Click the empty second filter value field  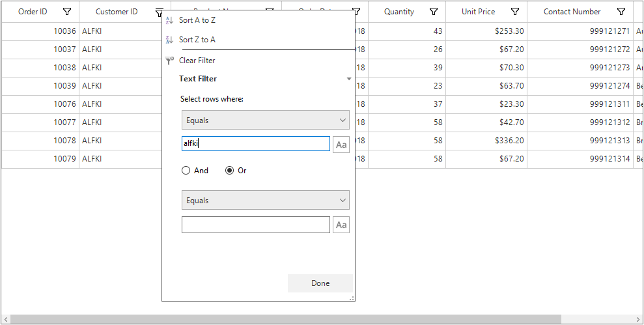point(255,225)
